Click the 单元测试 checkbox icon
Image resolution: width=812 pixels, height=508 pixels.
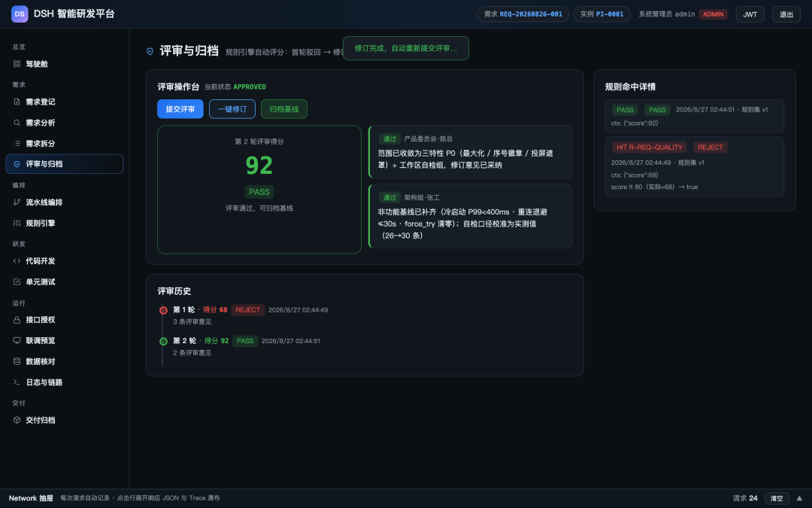click(x=17, y=281)
